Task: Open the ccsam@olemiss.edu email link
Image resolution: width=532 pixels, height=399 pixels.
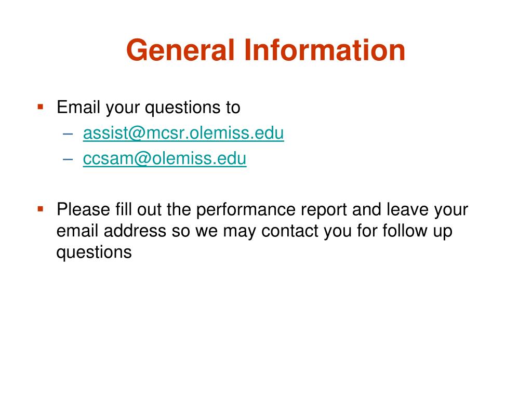Action: [x=165, y=159]
